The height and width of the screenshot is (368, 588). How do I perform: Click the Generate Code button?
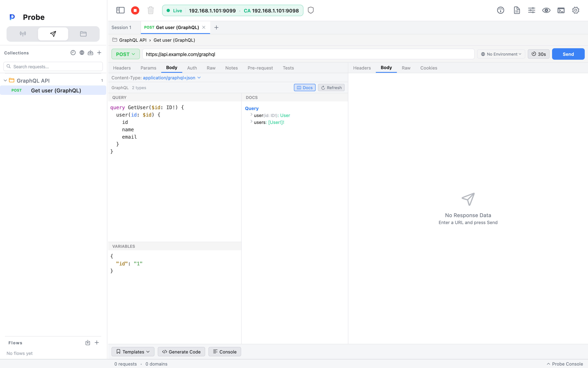pyautogui.click(x=181, y=352)
